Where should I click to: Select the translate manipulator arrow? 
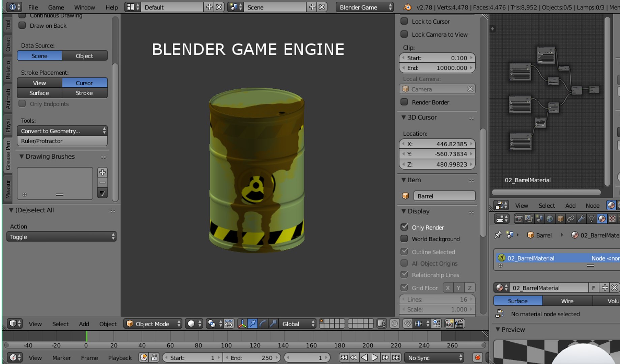click(252, 324)
